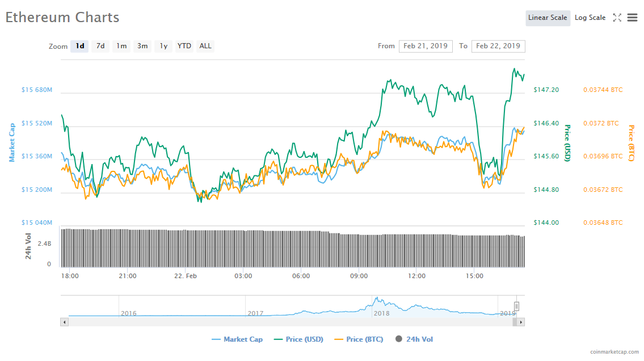Edit the To date field
644x361 pixels.
(x=498, y=46)
